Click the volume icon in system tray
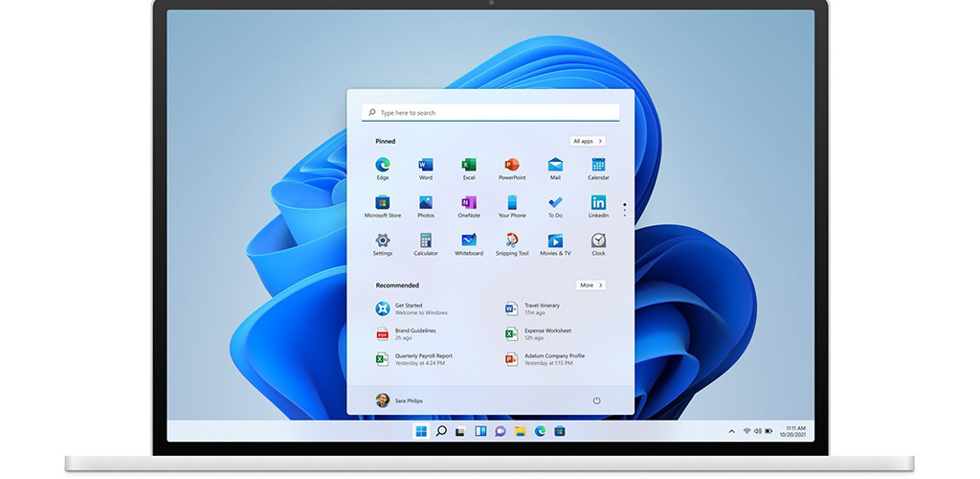 pyautogui.click(x=758, y=431)
